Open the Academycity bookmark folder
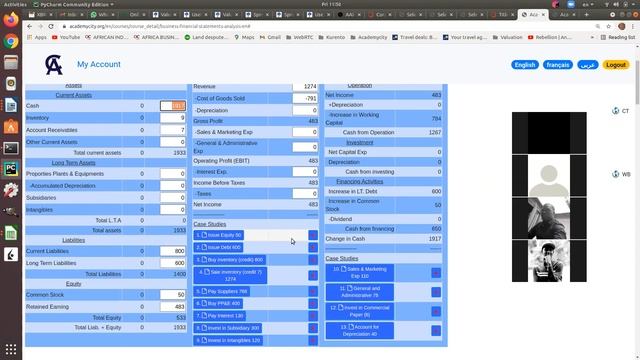The image size is (640, 360). coord(369,37)
